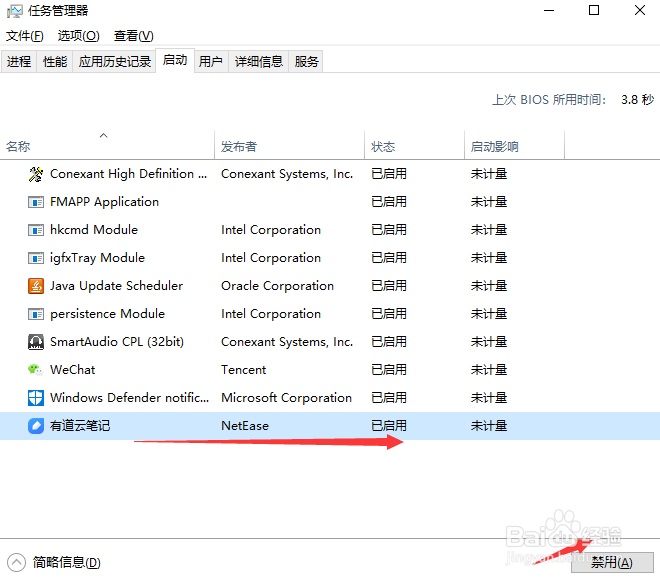This screenshot has width=660, height=580.
Task: Select the Conexant High Definition row name
Action: (x=128, y=174)
